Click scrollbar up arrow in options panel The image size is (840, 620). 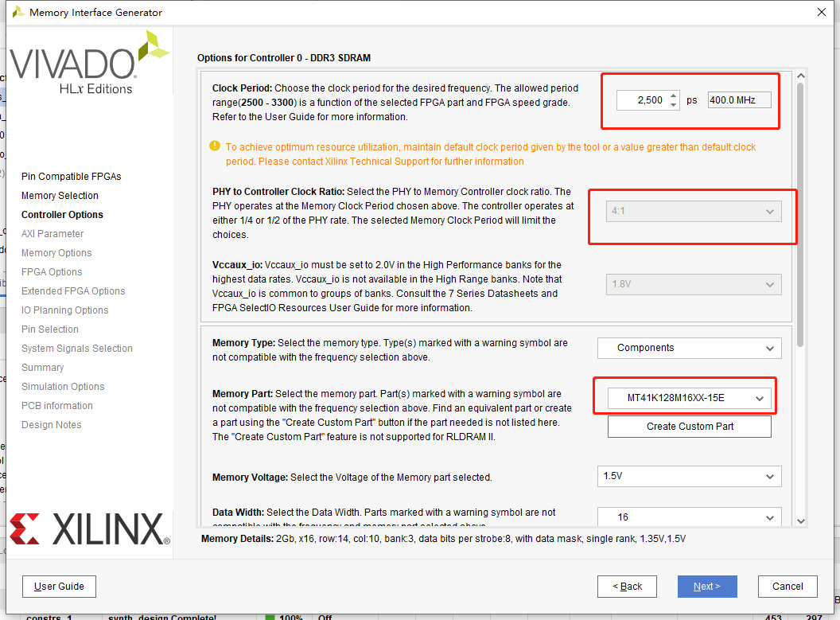(x=801, y=76)
